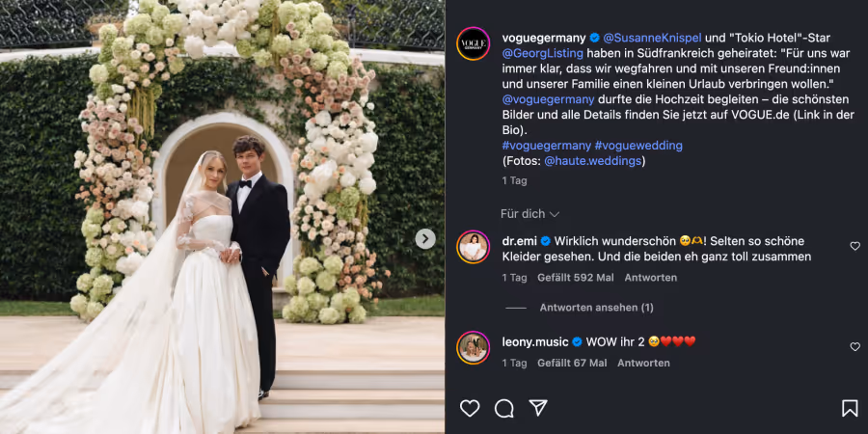The width and height of the screenshot is (868, 434).
Task: Expand the 'Für dich' comment sorting dropdown
Action: 529,214
